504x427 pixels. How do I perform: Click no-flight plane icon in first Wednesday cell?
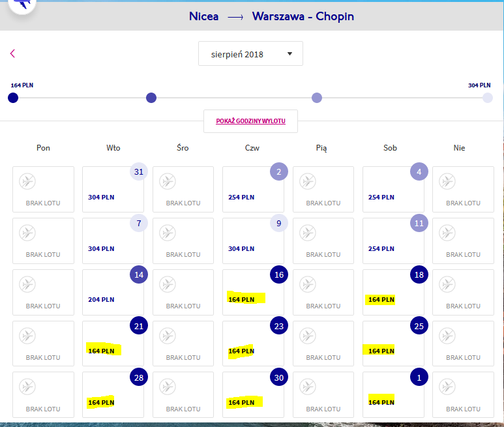pyautogui.click(x=168, y=181)
